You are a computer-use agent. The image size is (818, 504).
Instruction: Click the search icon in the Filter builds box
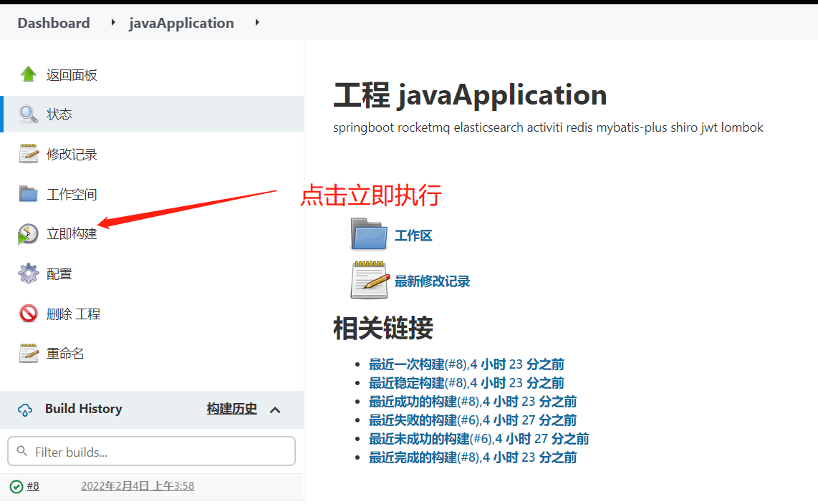(x=22, y=451)
